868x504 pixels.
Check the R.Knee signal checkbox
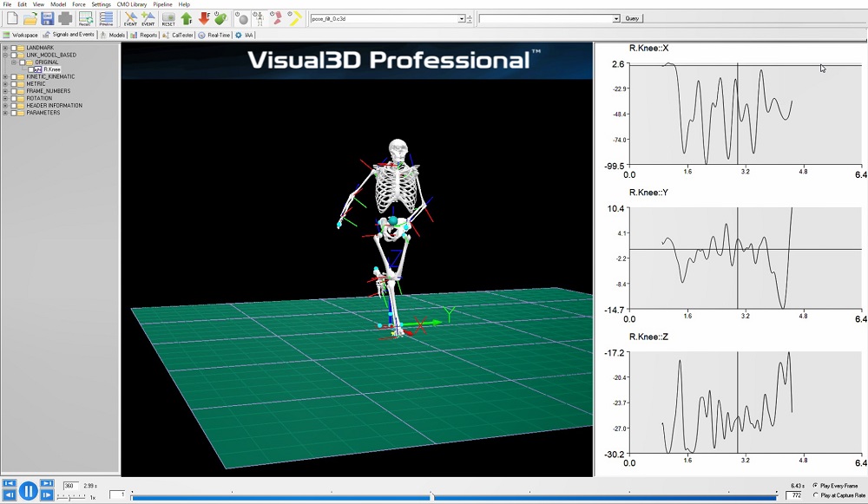point(30,69)
